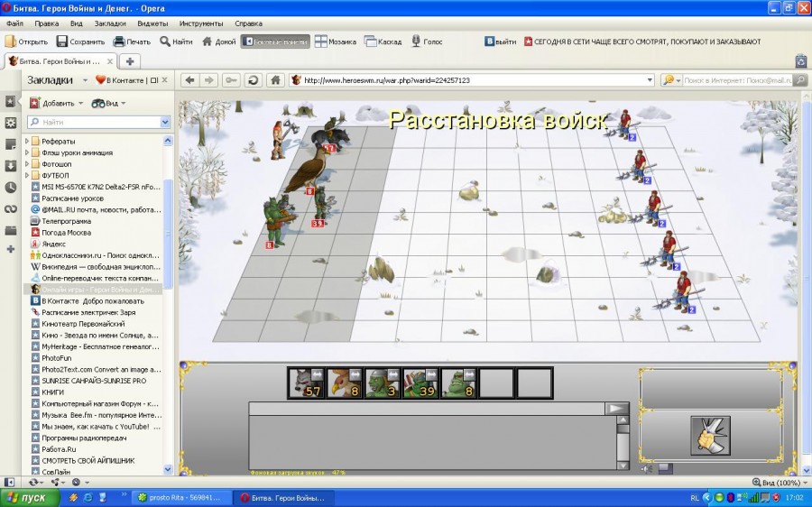Click the Home icon beside address bar
Image resolution: width=812 pixels, height=507 pixels.
point(275,80)
